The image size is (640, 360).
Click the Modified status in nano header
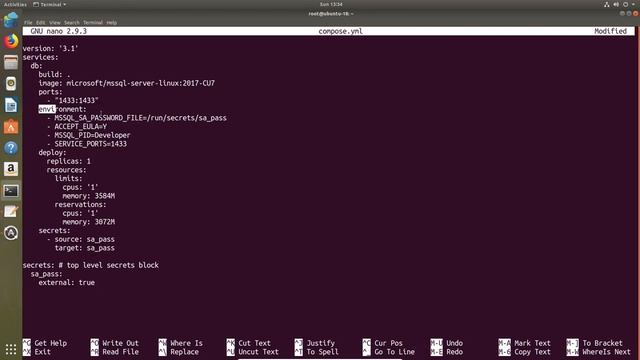click(x=610, y=31)
